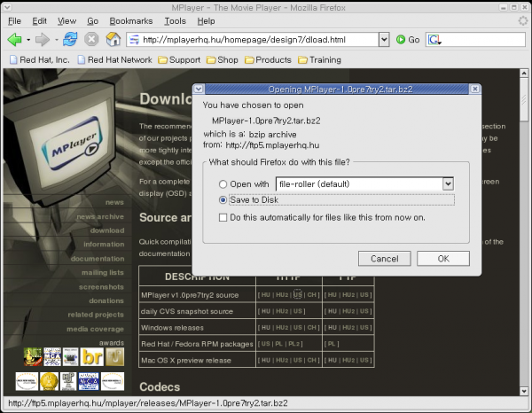The image size is (532, 413).
Task: Go back with the green Back arrow
Action: tap(14, 40)
